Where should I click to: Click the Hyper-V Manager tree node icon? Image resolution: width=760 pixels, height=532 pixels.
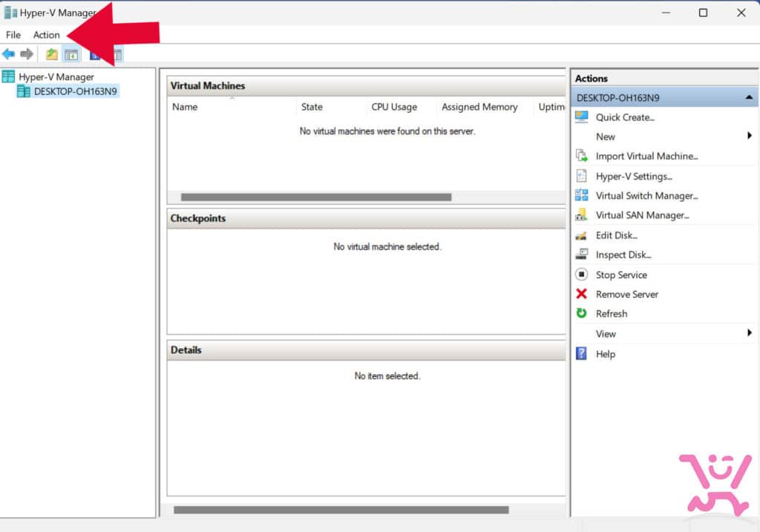coord(8,76)
